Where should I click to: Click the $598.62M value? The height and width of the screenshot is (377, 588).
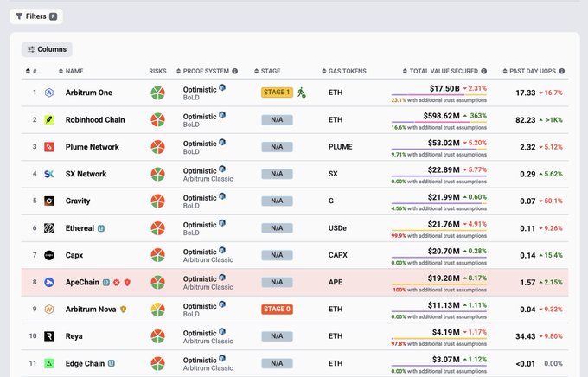pyautogui.click(x=441, y=116)
